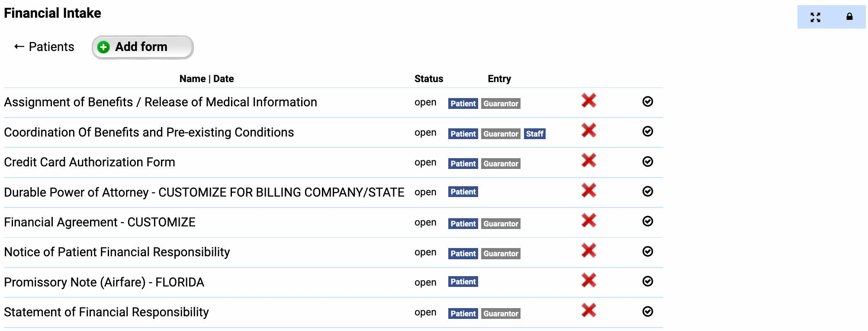This screenshot has width=868, height=331.
Task: Click the checkmark icon for Notice of Patient Financial Responsibility
Action: 647,251
